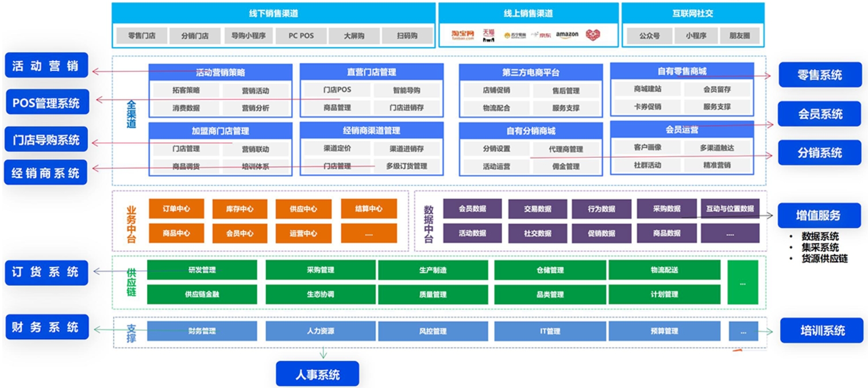The height and width of the screenshot is (388, 868).
Task: Click the 培训系统 blue box
Action: point(822,331)
